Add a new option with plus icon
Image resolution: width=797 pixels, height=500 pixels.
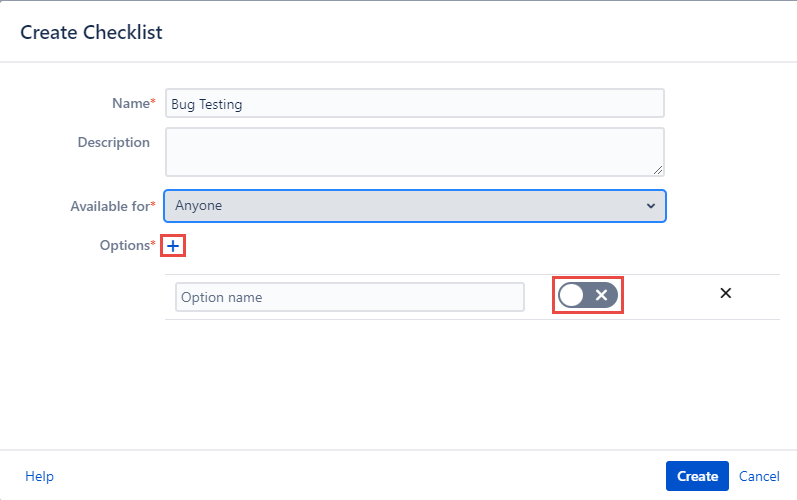click(173, 245)
